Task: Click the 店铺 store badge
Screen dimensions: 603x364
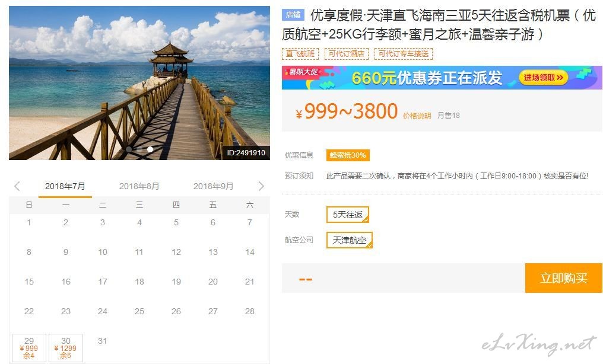Action: (293, 15)
